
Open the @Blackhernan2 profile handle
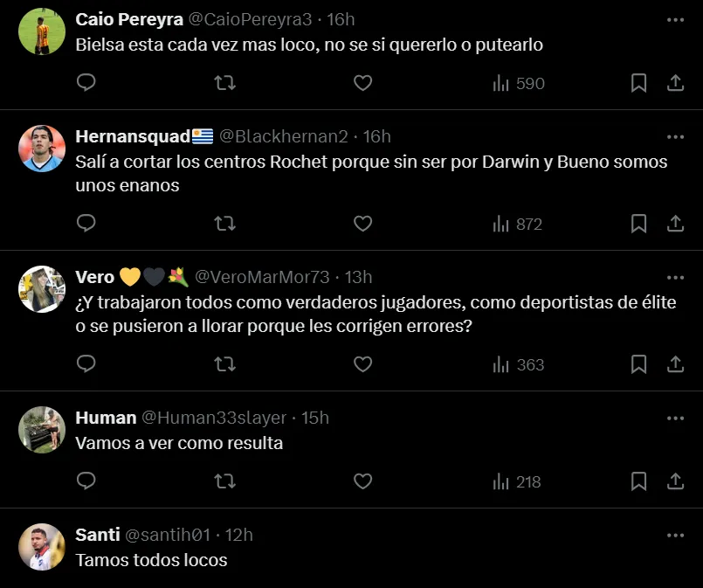284,136
